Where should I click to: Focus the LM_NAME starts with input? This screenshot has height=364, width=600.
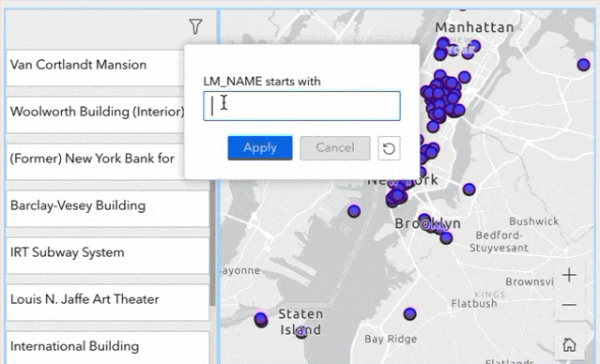[301, 106]
